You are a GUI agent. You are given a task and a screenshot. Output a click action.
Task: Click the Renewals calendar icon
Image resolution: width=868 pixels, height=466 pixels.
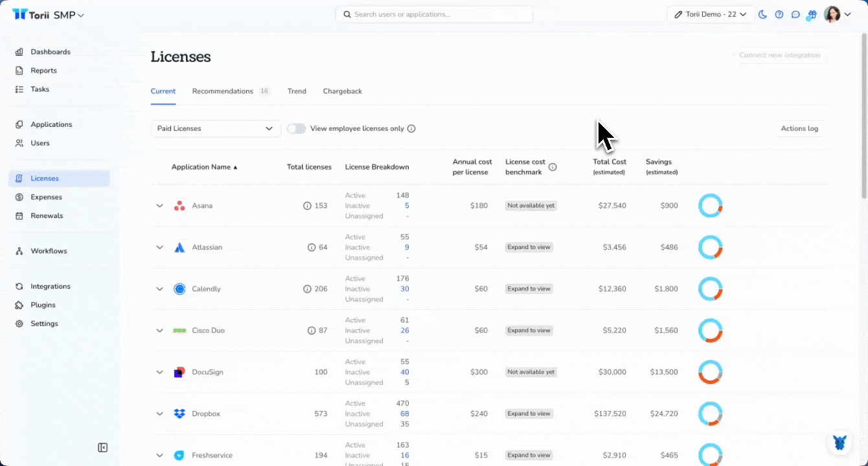pos(19,216)
